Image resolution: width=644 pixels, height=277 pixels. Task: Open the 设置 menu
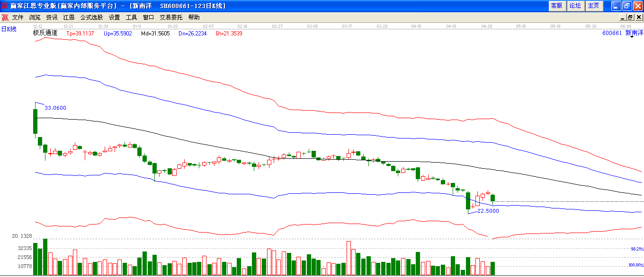pos(115,17)
